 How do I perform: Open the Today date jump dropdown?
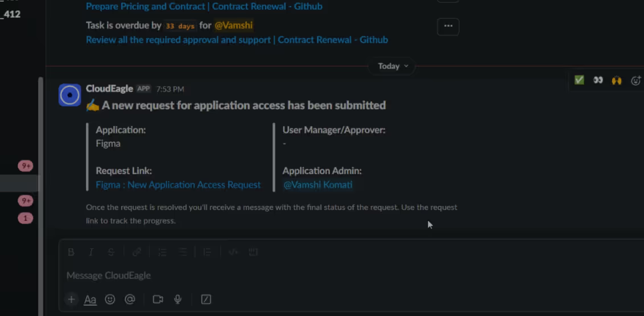pos(393,66)
